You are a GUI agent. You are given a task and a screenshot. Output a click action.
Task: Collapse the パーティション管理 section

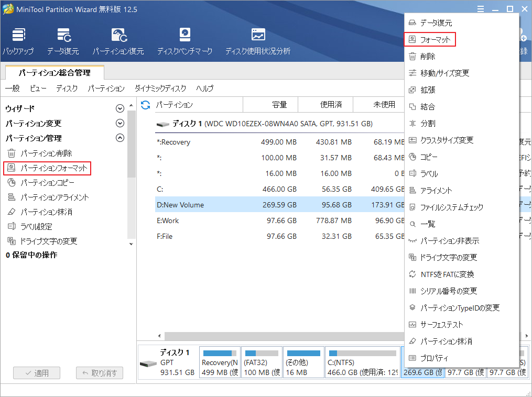(120, 138)
